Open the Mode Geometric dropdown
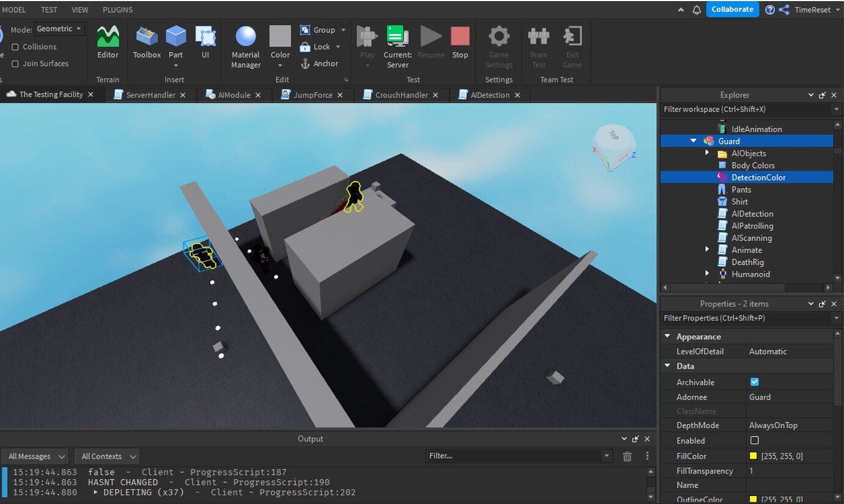 tap(59, 28)
